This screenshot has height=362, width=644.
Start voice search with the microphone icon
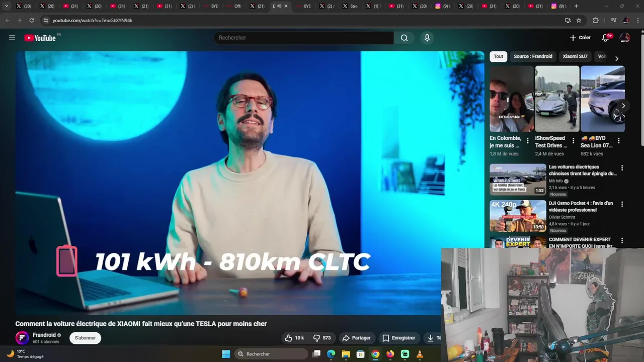[x=427, y=38]
